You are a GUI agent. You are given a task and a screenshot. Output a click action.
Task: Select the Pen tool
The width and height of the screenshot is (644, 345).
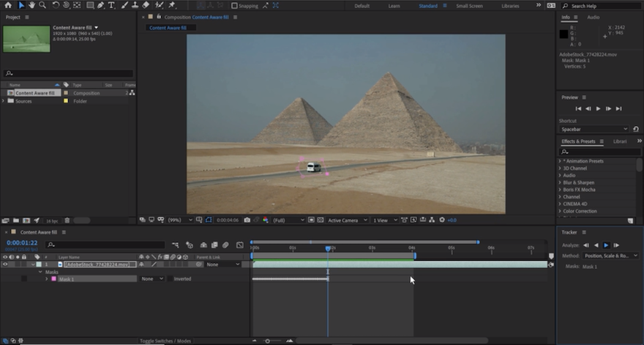(x=101, y=5)
